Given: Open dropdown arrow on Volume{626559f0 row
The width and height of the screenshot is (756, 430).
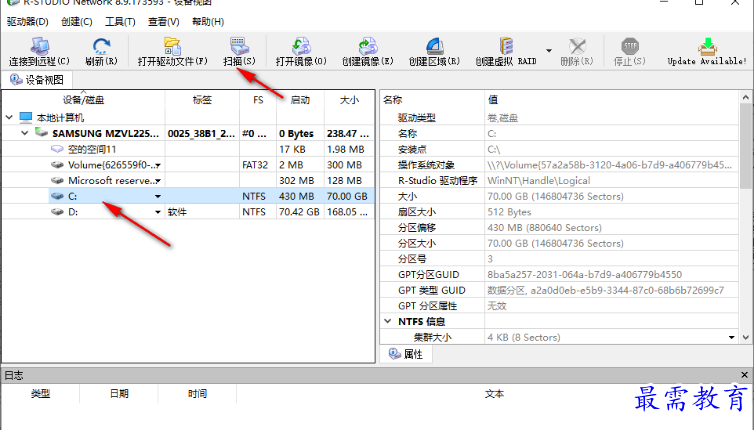Looking at the screenshot, I should [x=158, y=165].
